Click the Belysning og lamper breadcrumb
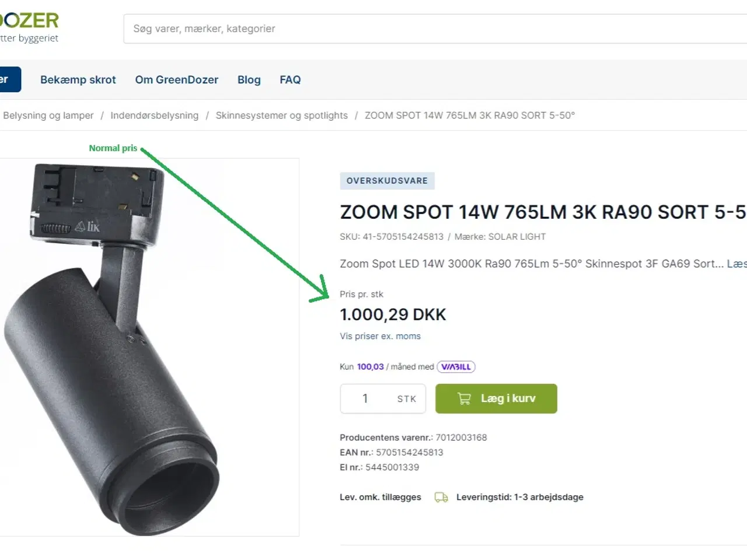 pos(48,115)
